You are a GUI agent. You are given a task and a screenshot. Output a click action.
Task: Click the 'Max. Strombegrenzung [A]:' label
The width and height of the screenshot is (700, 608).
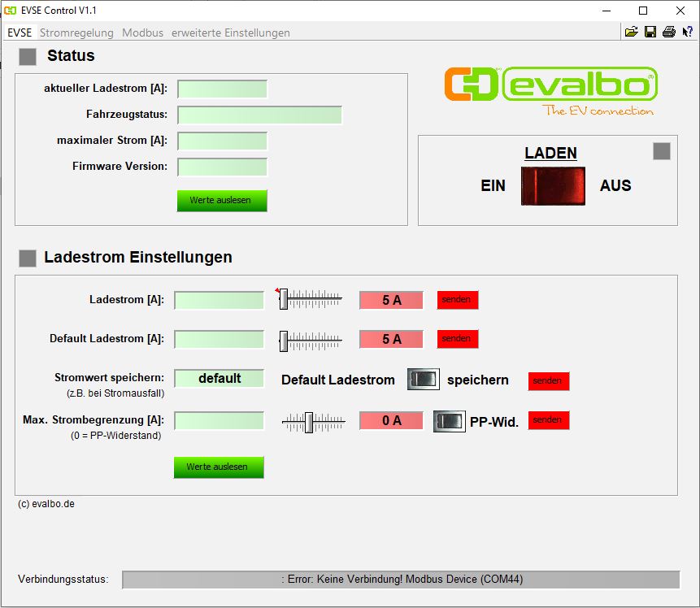pyautogui.click(x=93, y=420)
